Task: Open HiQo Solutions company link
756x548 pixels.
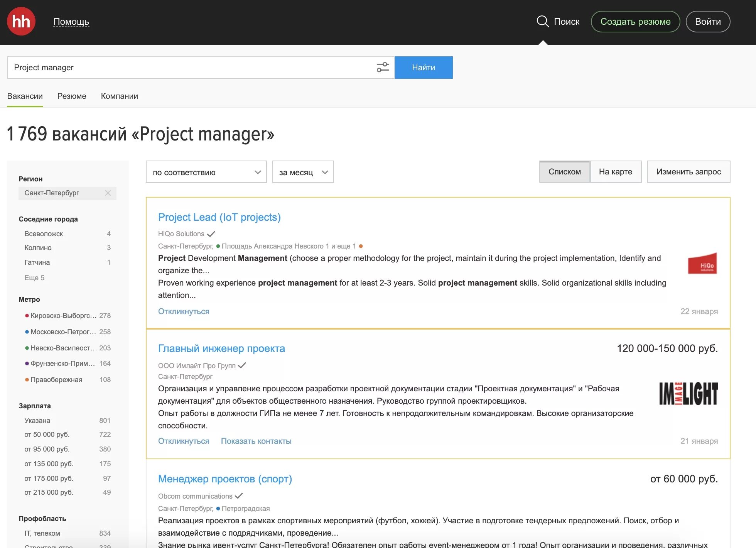Action: 181,234
